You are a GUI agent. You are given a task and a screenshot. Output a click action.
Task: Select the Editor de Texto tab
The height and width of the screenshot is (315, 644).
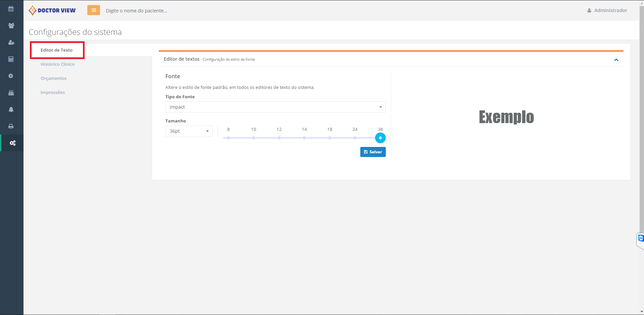tap(56, 50)
